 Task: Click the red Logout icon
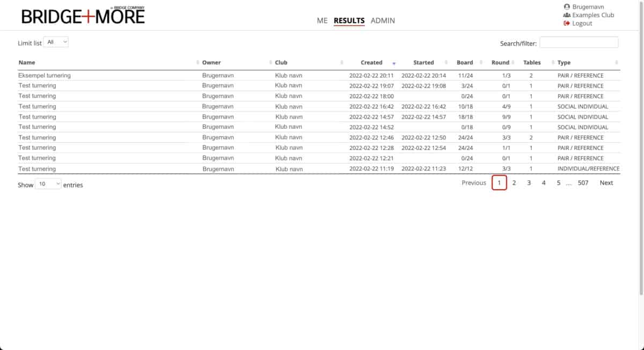(x=567, y=24)
